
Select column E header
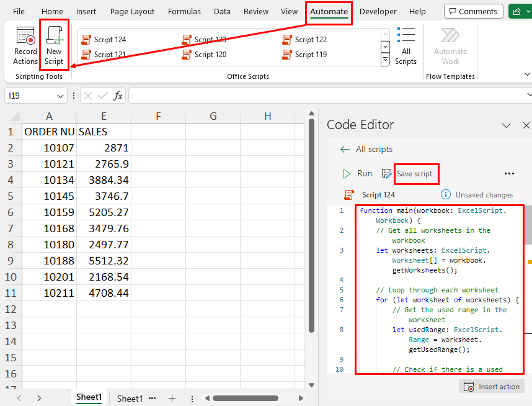(104, 116)
